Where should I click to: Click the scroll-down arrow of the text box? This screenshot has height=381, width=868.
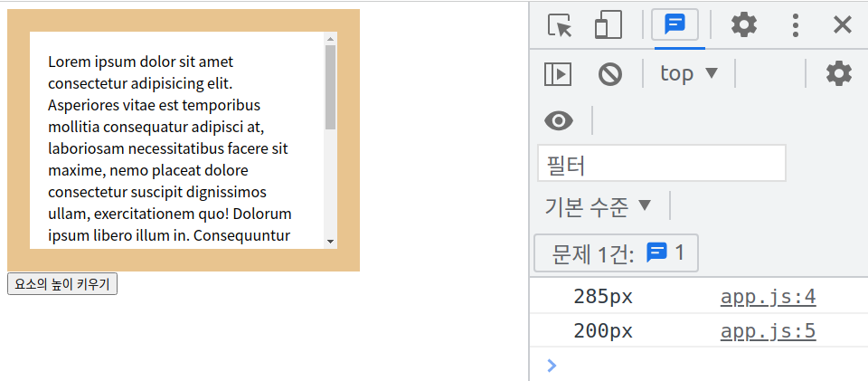(x=331, y=242)
